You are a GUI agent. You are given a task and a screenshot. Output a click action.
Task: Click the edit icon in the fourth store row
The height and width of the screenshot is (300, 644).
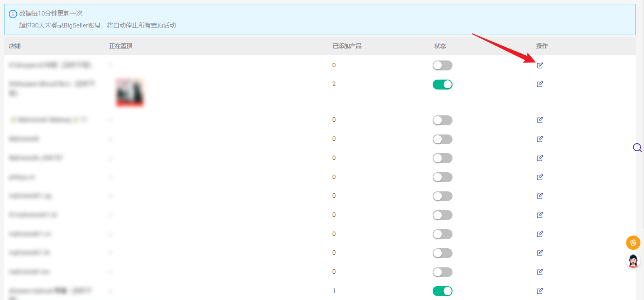[x=540, y=139]
